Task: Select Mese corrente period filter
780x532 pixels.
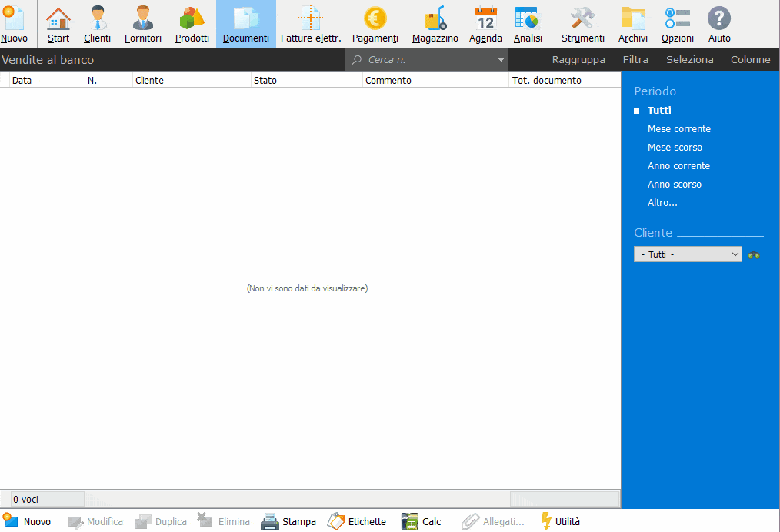Action: [679, 129]
